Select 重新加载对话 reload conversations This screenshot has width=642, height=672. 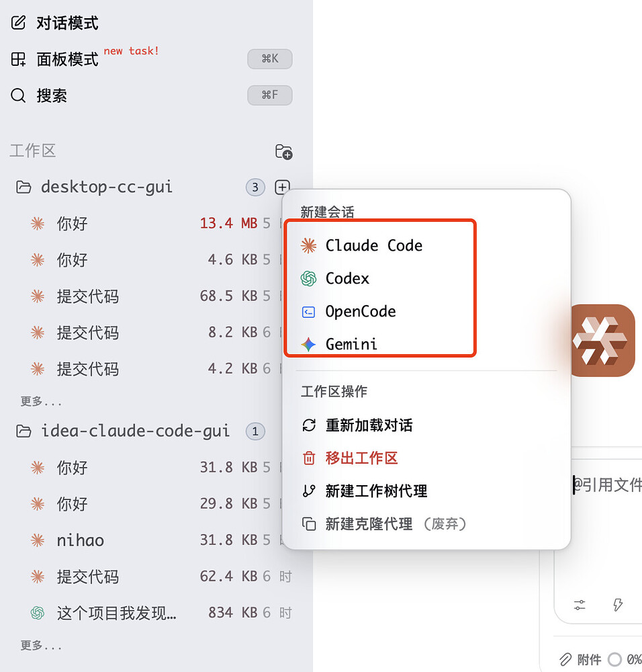coord(426,425)
